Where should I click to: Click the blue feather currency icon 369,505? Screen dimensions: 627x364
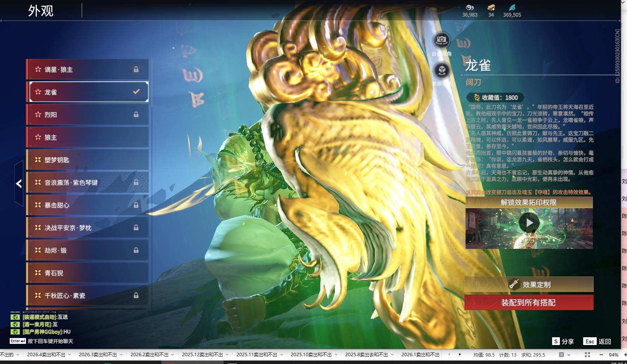point(512,7)
